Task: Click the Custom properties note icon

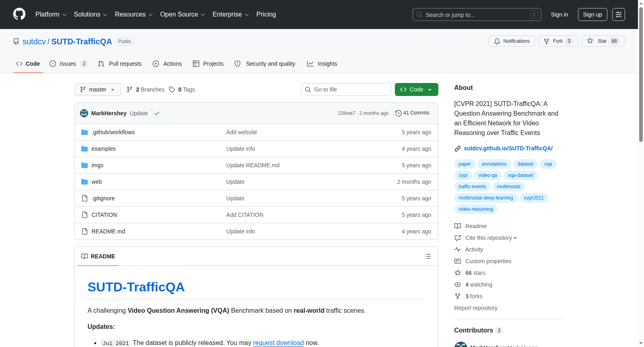Action: (x=458, y=261)
